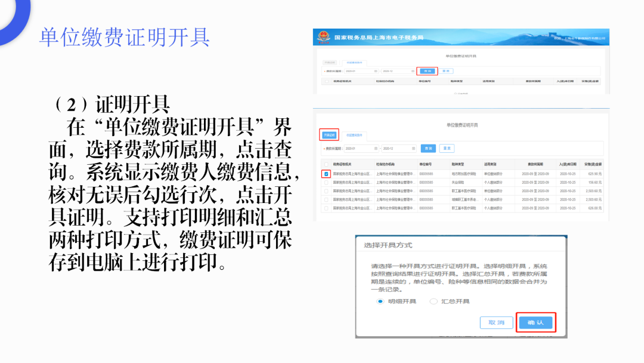Select the 明细开具 radio option
The width and height of the screenshot is (644, 363).
(380, 302)
